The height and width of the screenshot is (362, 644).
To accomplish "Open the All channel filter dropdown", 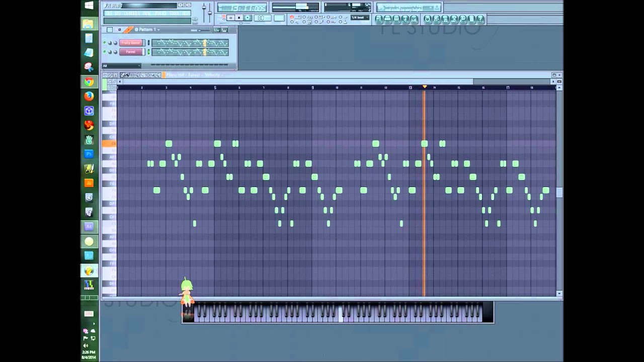I will (x=122, y=66).
